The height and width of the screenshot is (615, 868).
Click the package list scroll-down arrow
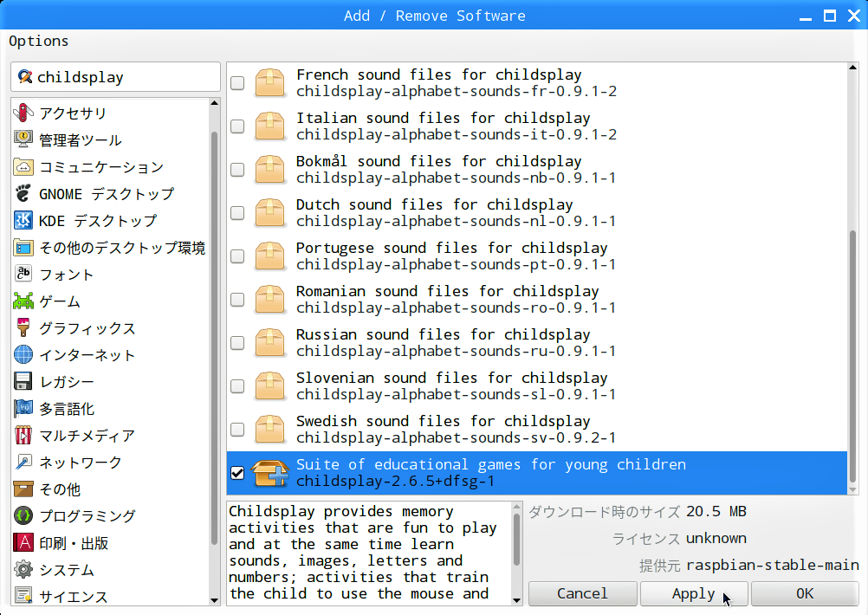(852, 490)
